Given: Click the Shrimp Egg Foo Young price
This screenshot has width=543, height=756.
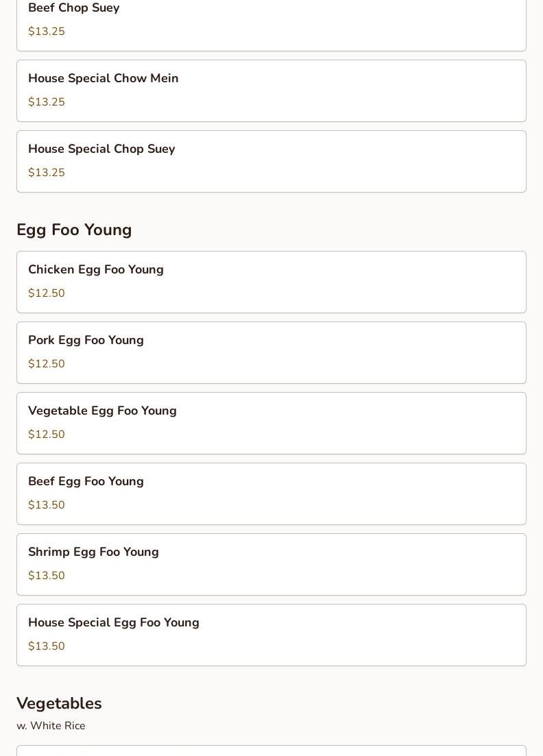Looking at the screenshot, I should [x=47, y=576].
